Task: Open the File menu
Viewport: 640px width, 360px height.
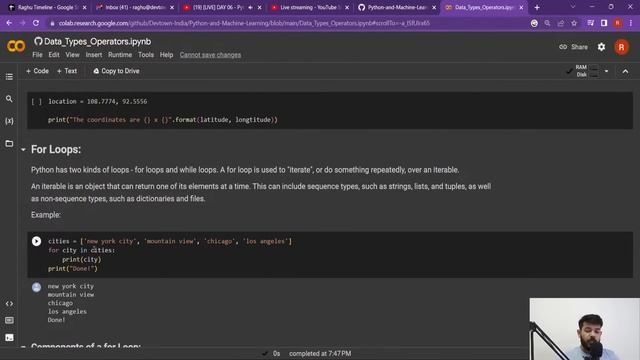Action: (x=37, y=55)
